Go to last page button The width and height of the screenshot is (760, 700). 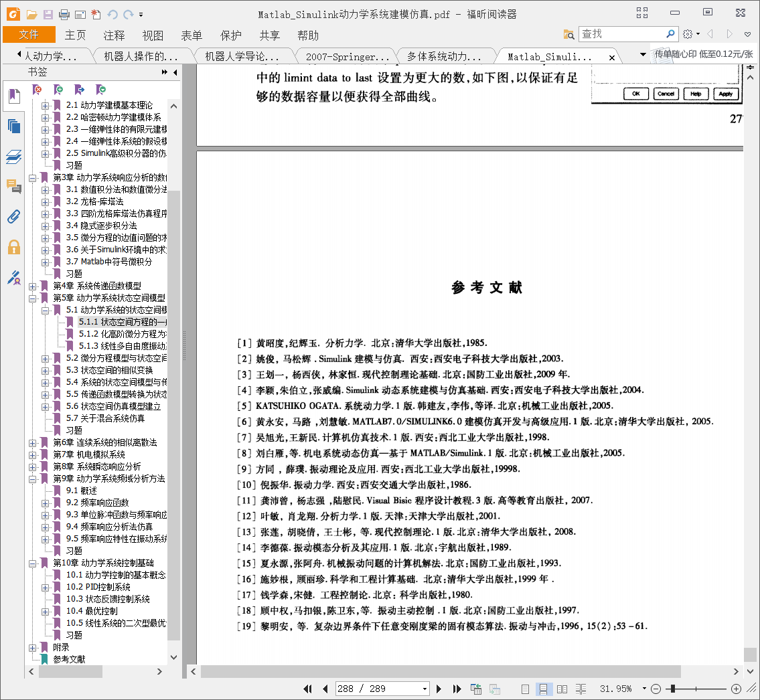pyautogui.click(x=457, y=689)
